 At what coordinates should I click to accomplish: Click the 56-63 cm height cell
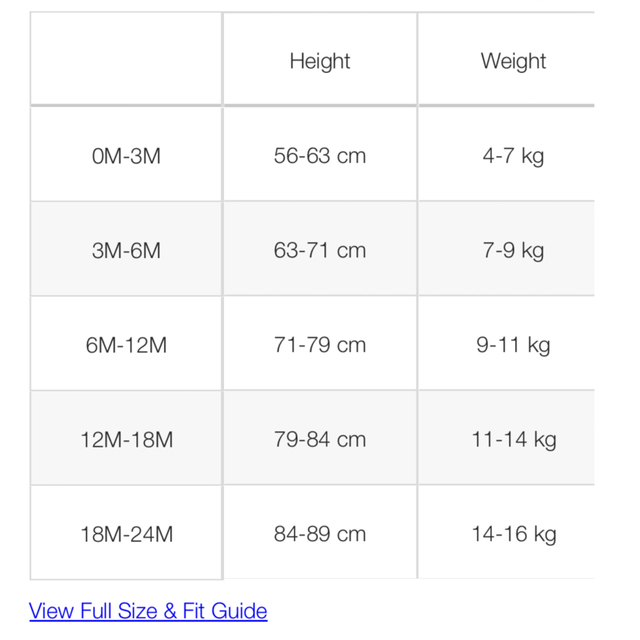[x=320, y=154]
